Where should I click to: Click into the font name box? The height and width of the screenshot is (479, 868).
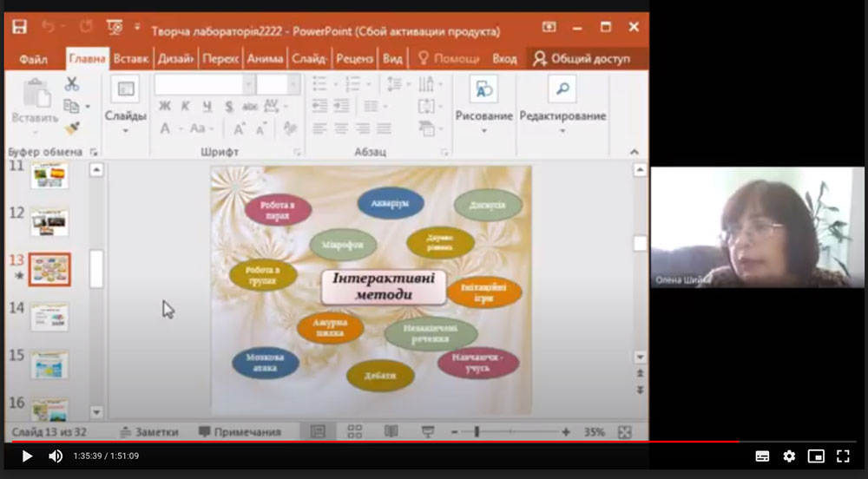tap(200, 85)
